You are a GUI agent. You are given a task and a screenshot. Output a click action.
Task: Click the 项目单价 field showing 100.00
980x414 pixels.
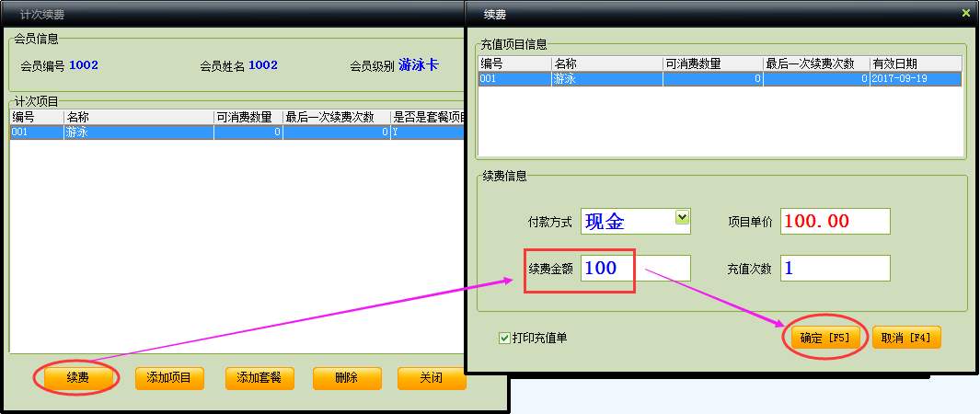point(835,221)
